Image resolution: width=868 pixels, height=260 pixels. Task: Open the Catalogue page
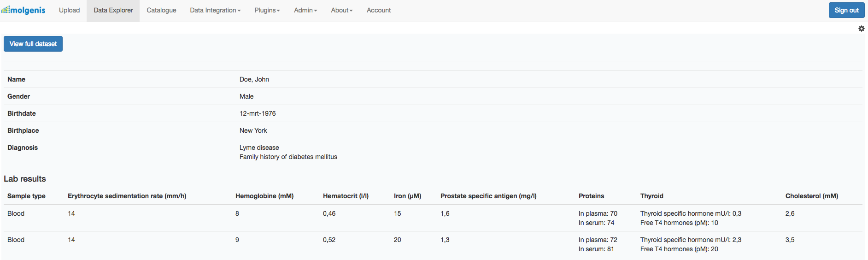161,10
